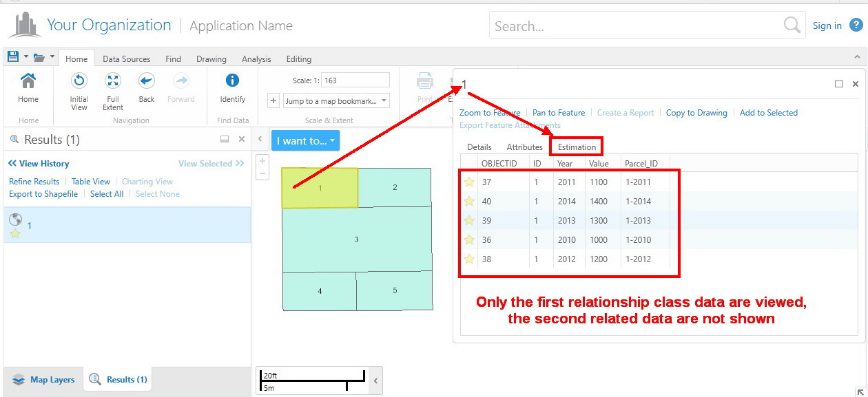
Task: Click the search magnifier icon
Action: pyautogui.click(x=792, y=26)
